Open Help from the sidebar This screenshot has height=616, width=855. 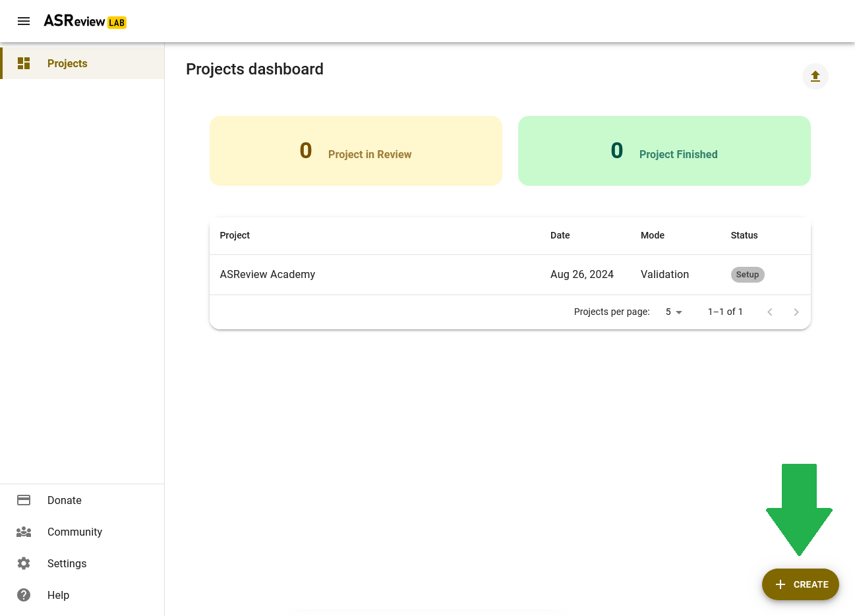[82, 595]
